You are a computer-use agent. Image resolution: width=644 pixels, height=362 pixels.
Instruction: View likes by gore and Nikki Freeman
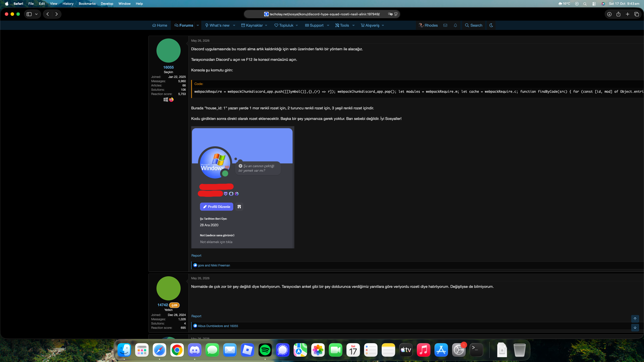click(x=214, y=265)
